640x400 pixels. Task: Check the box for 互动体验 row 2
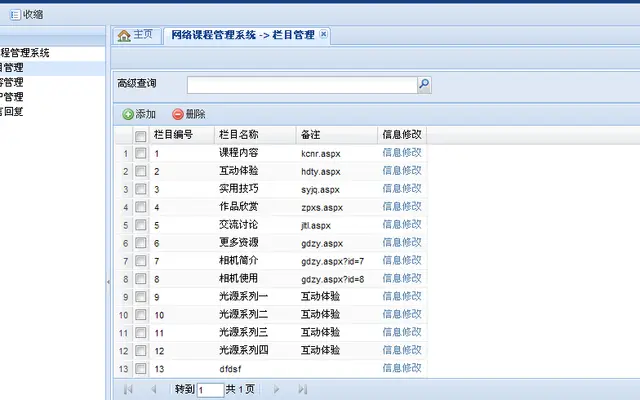(140, 171)
